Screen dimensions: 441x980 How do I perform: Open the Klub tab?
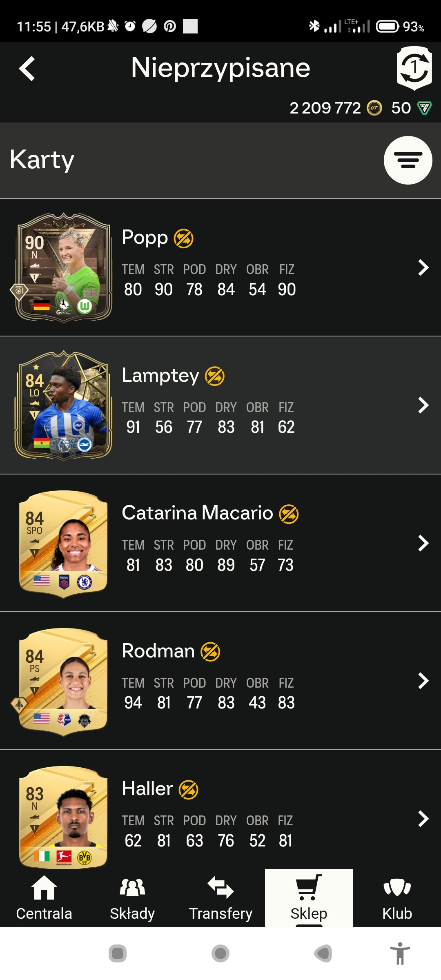pyautogui.click(x=397, y=898)
